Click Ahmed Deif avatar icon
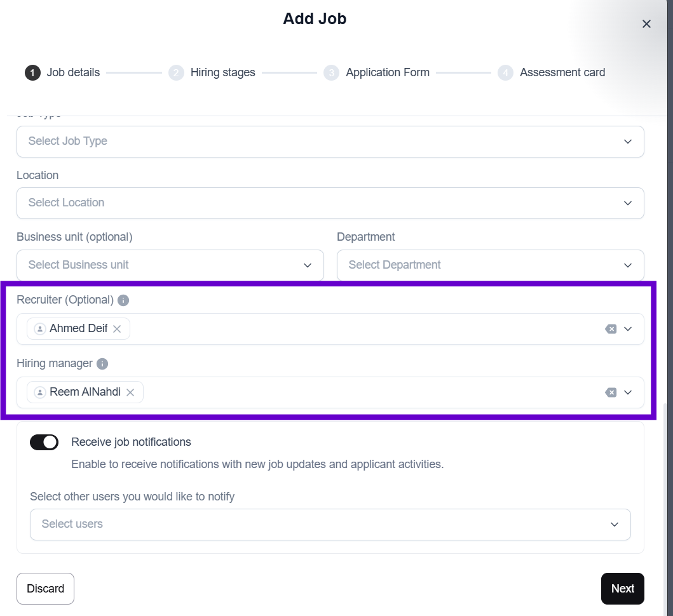Viewport: 673px width, 616px height. coord(40,329)
